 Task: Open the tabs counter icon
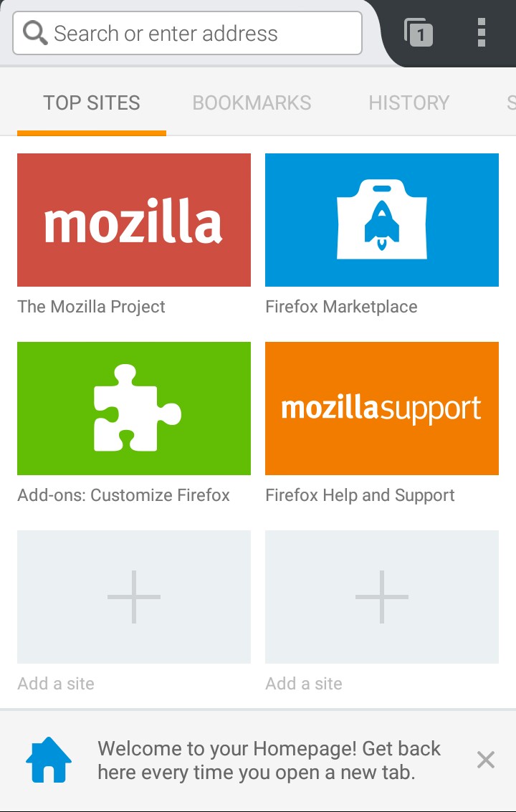[x=419, y=33]
